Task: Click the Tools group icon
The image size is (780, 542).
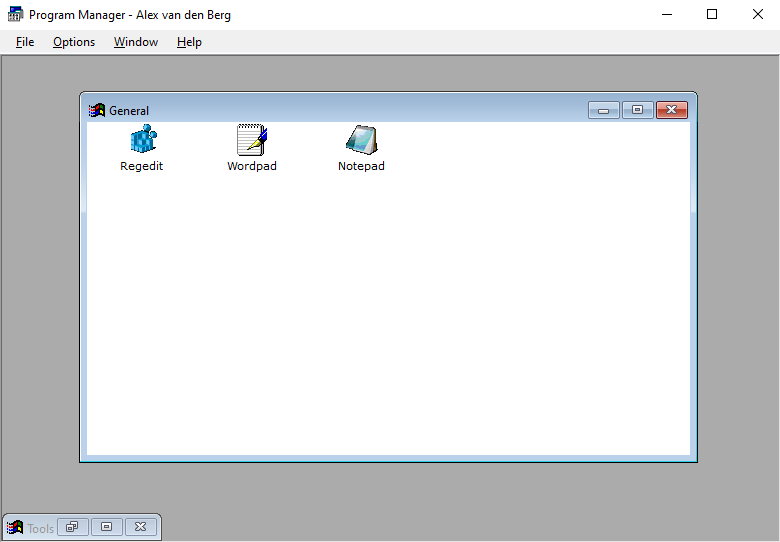Action: [15, 527]
